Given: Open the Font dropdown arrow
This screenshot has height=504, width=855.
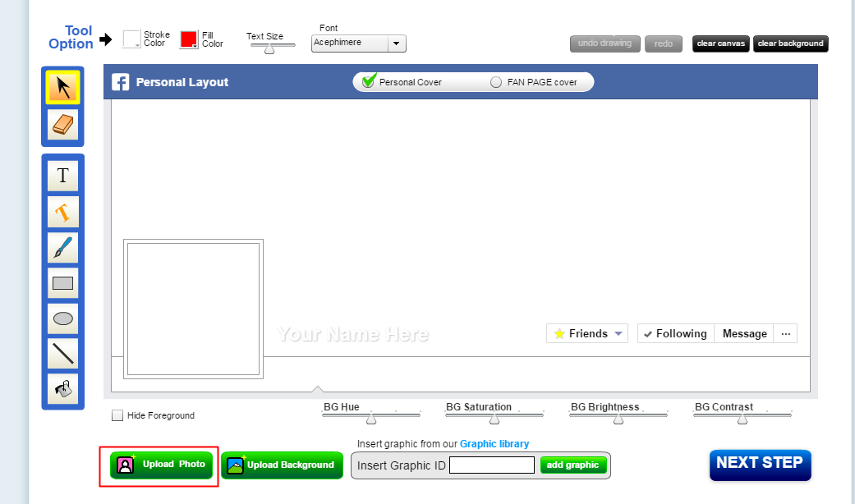Looking at the screenshot, I should [x=397, y=44].
